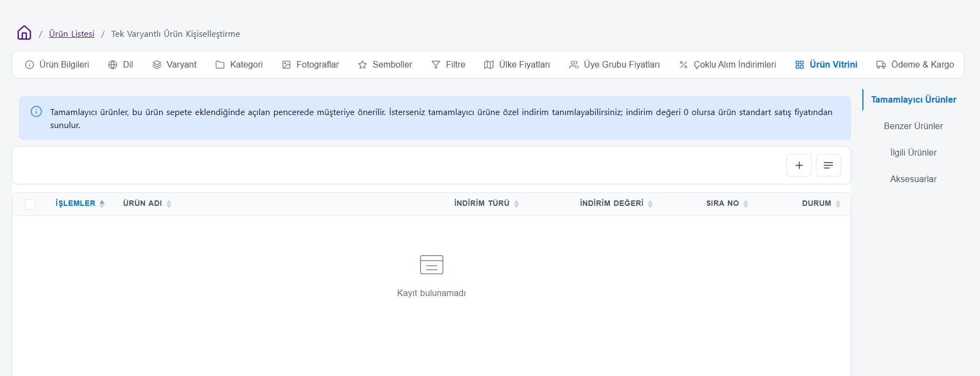Click the info icon in the blue notice
Screen dimensions: 980x376
(36, 111)
